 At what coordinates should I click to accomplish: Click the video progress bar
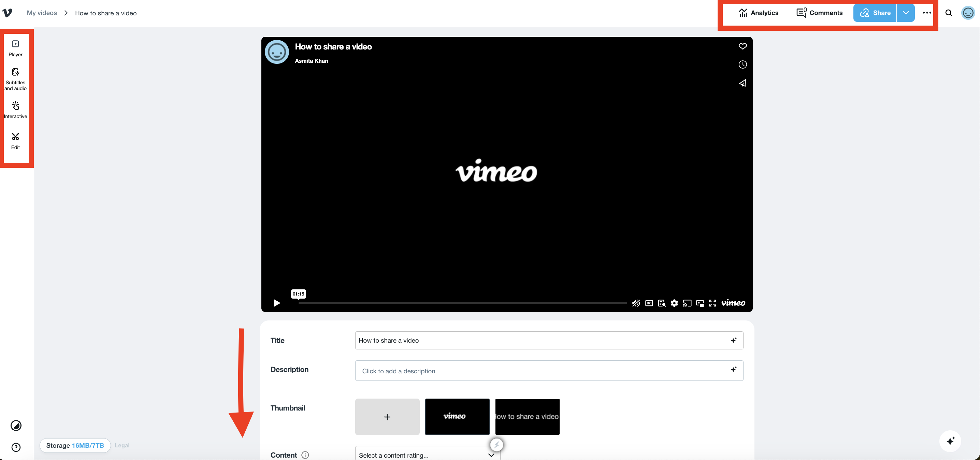462,303
